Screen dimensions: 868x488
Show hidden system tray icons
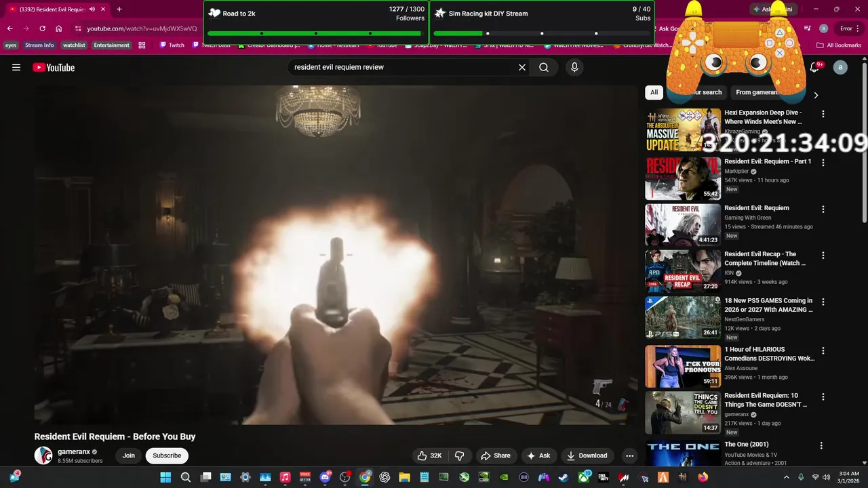coord(787,477)
